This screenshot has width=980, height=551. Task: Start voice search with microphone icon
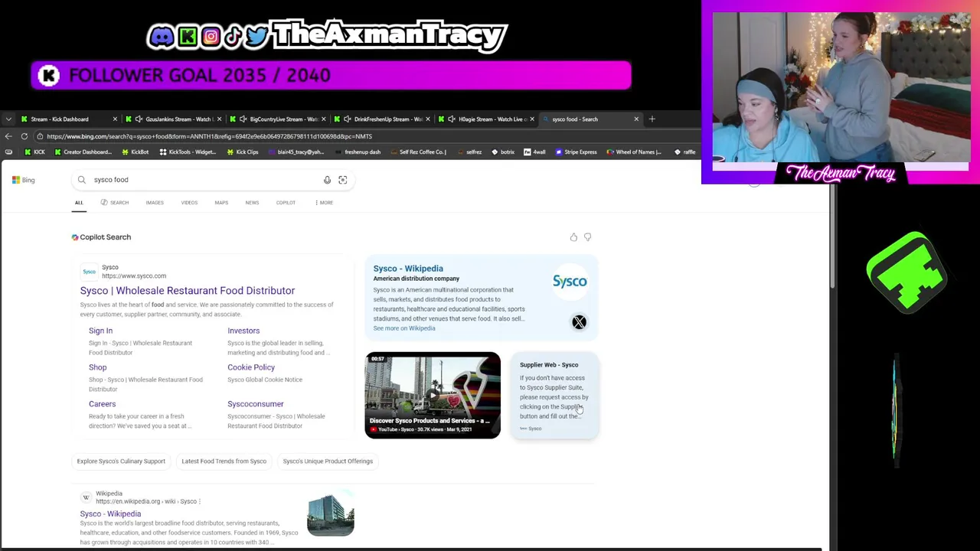click(327, 180)
